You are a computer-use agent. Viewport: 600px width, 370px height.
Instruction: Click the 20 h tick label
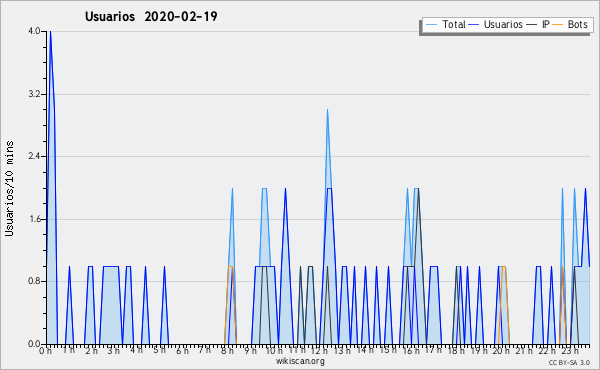498,350
